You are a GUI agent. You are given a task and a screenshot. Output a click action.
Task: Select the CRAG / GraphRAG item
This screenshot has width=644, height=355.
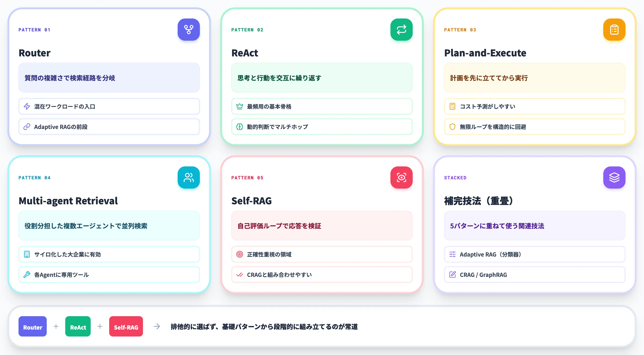tap(535, 275)
